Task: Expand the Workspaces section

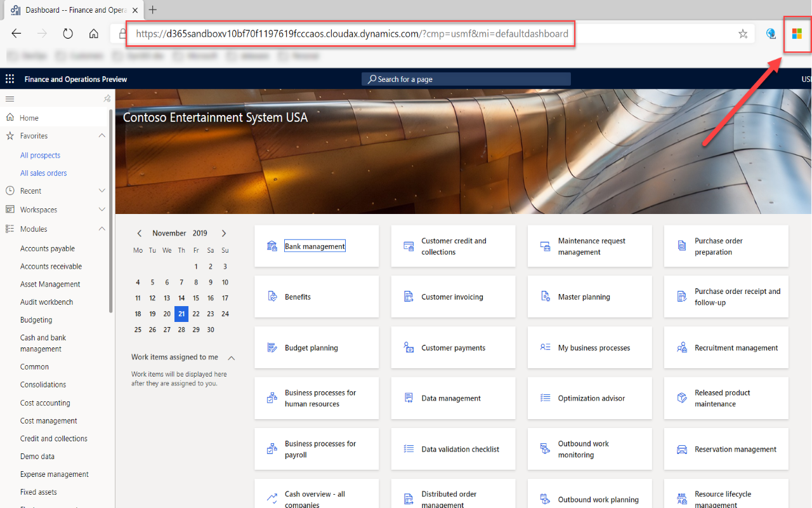Action: point(101,209)
